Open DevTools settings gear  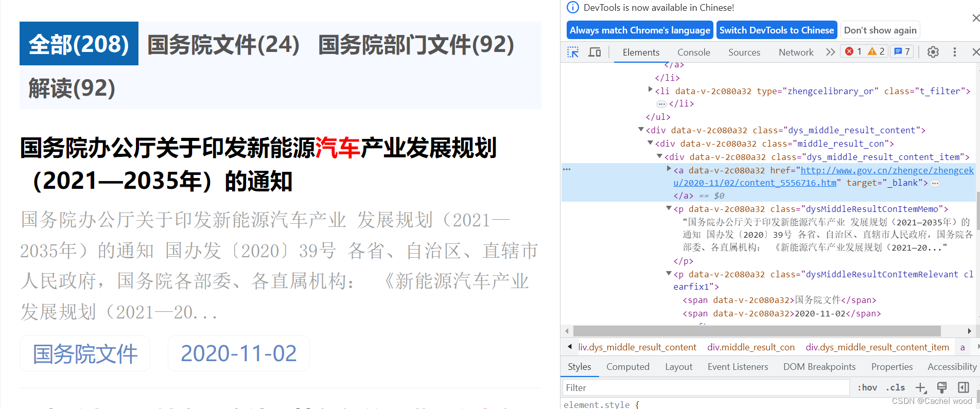pyautogui.click(x=933, y=52)
